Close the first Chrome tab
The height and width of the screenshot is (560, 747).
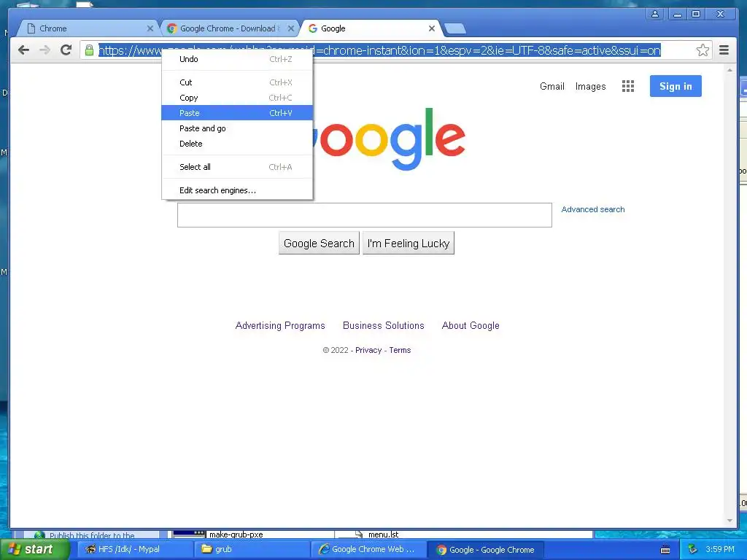tap(150, 28)
